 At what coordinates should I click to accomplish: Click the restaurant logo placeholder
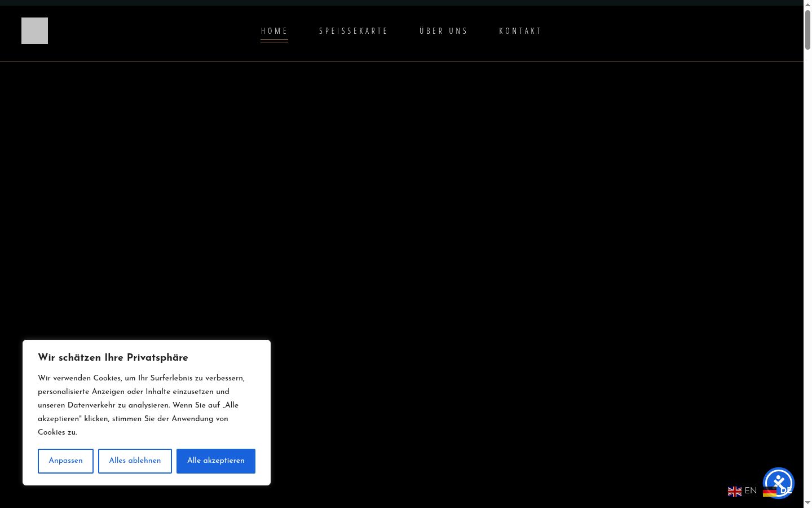click(x=34, y=30)
